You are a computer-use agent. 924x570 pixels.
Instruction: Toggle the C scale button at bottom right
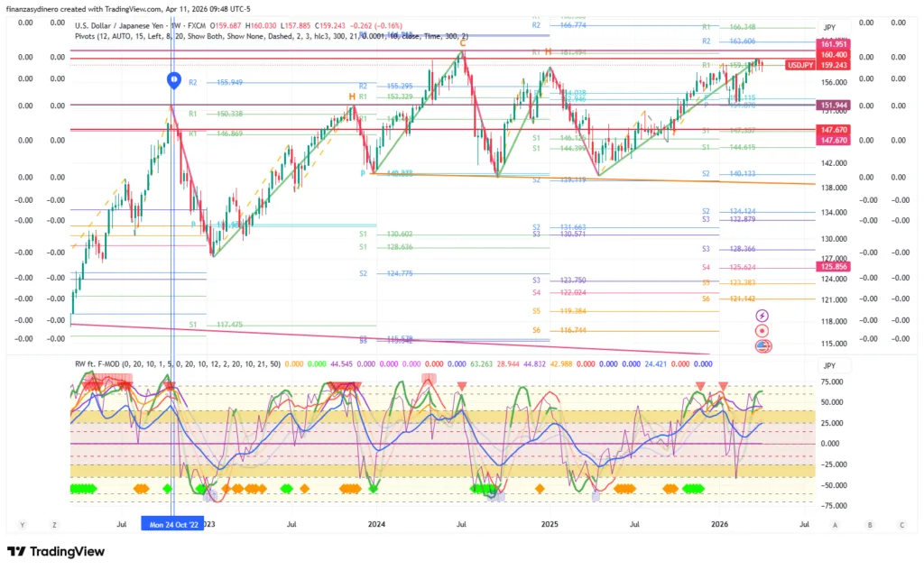point(901,524)
